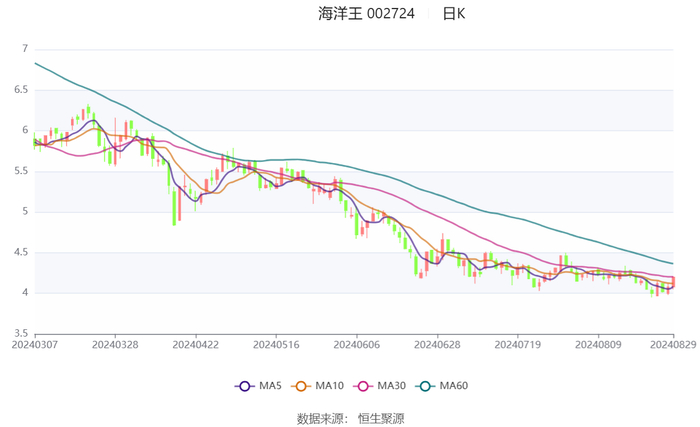Click the orange MA10 legend circle marker
This screenshot has height=427, width=700.
click(301, 386)
